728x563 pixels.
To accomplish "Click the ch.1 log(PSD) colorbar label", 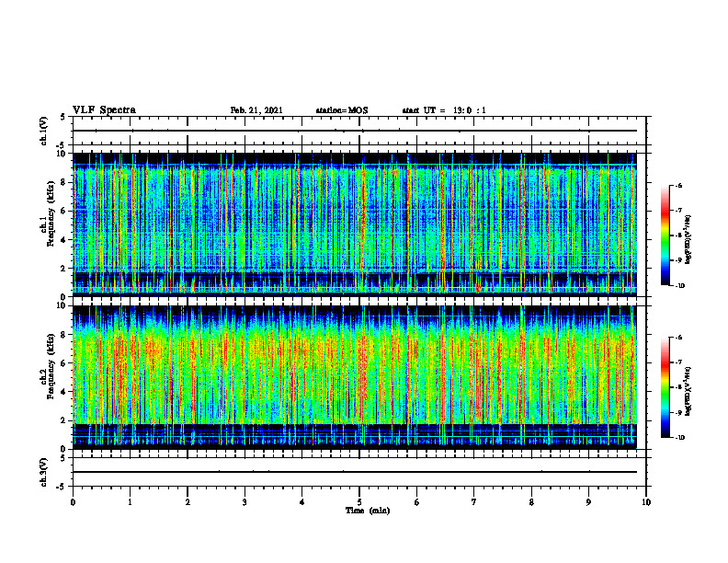I will pos(688,240).
